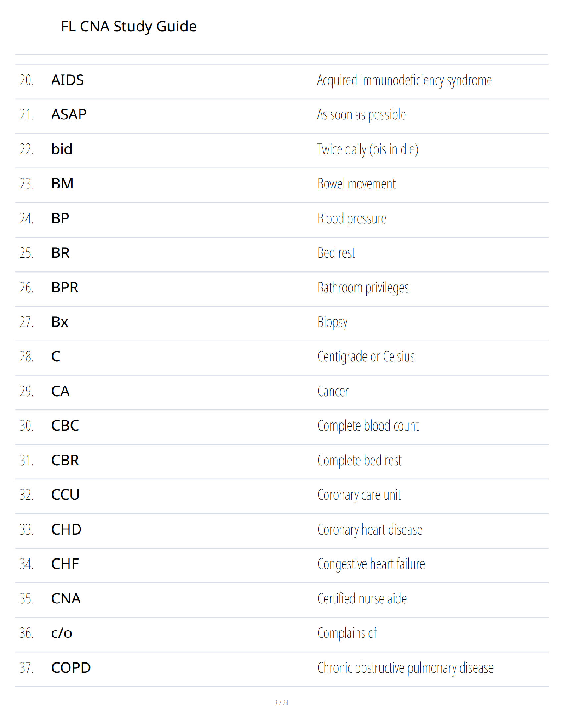The width and height of the screenshot is (563, 728).
Task: Click the Bx abbreviation
Action: (60, 322)
